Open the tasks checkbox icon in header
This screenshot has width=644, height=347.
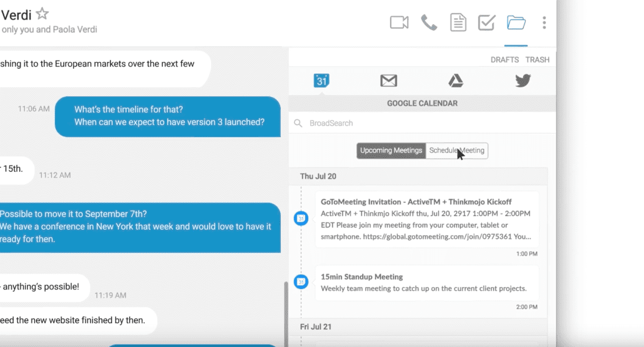point(486,22)
